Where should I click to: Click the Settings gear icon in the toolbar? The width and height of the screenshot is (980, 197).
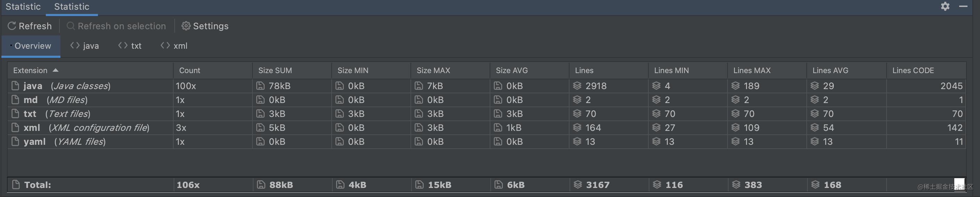point(186,26)
